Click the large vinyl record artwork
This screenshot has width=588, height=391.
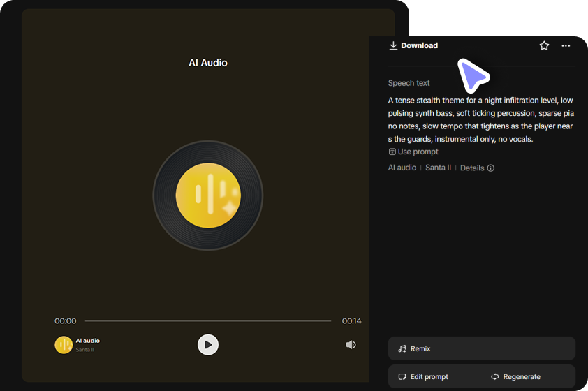click(208, 195)
